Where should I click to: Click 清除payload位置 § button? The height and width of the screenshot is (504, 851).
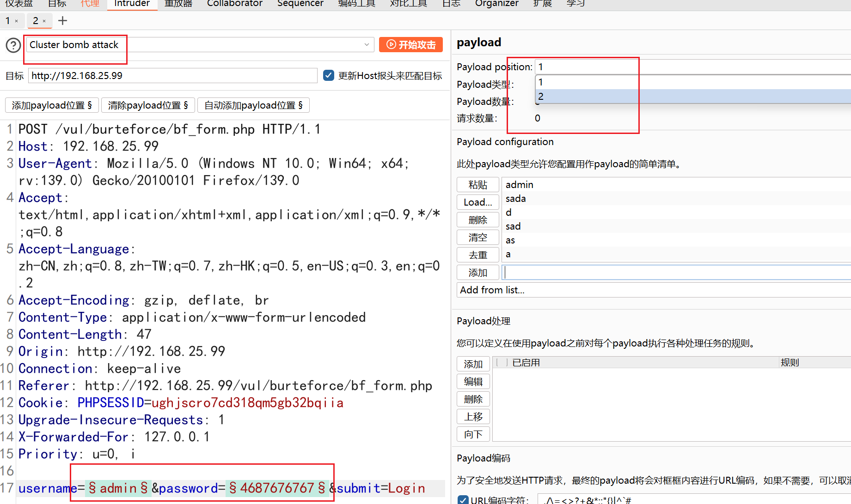pos(148,105)
